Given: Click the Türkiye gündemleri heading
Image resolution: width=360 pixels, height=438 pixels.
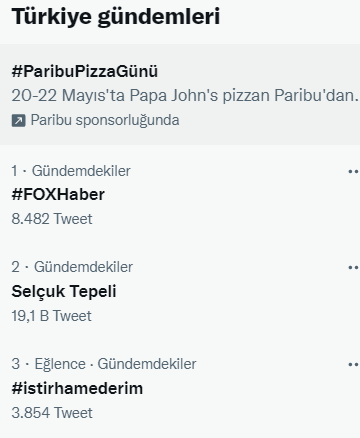Looking at the screenshot, I should click(x=116, y=17).
